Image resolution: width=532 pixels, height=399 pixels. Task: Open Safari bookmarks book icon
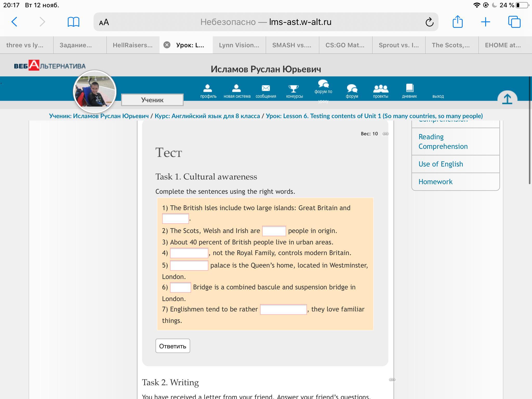pos(73,22)
